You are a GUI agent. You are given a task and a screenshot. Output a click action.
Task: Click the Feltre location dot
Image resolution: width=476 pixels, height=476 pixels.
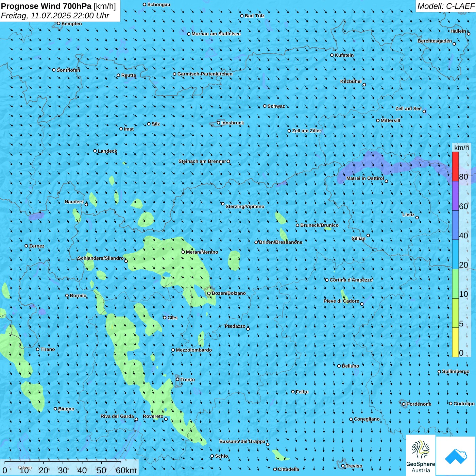click(x=293, y=392)
